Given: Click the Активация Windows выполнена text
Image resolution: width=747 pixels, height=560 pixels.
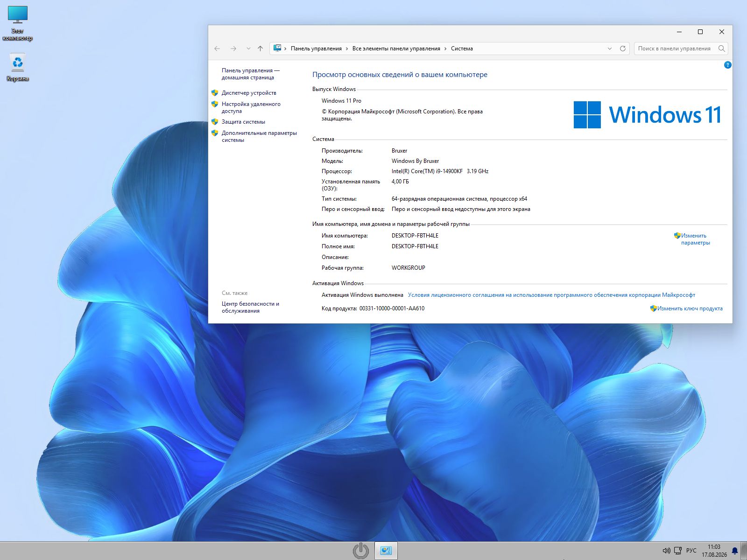Looking at the screenshot, I should click(362, 295).
